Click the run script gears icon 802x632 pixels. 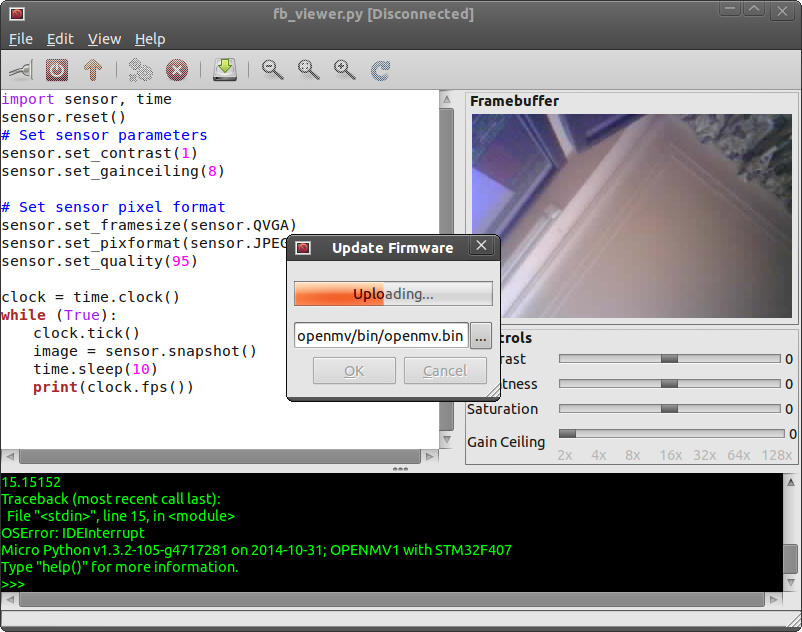tap(141, 70)
